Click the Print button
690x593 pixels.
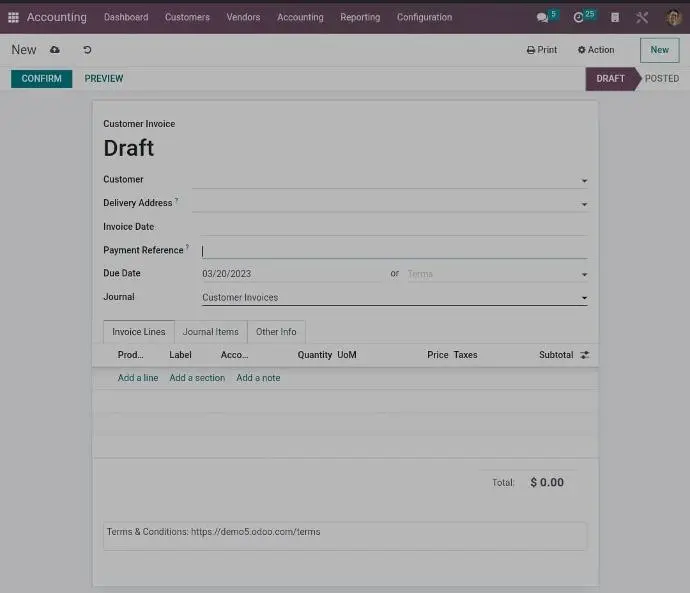pos(542,50)
